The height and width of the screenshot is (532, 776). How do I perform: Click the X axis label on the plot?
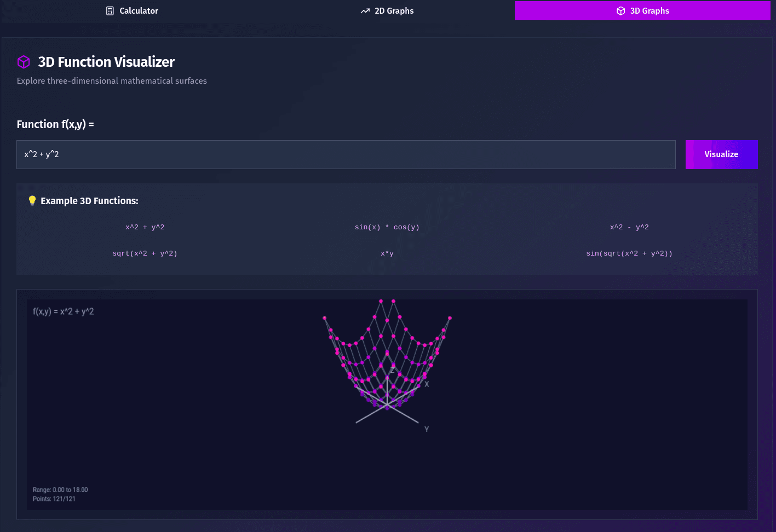click(427, 384)
